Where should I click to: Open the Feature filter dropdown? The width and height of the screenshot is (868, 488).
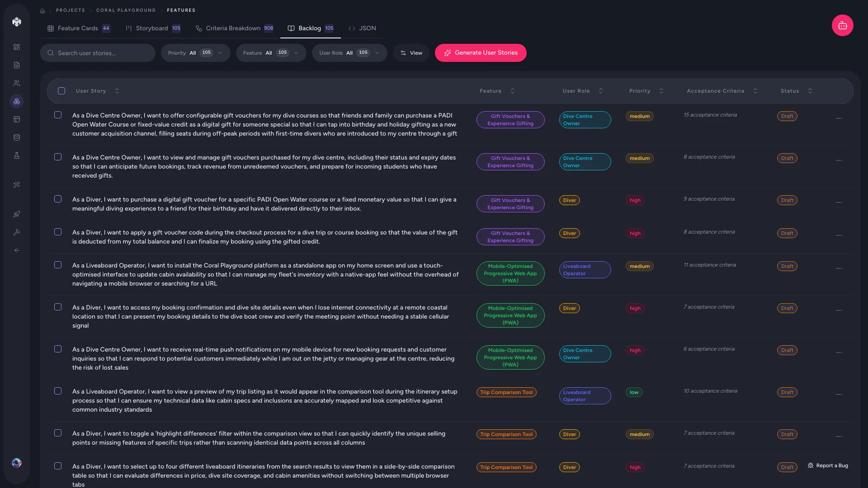[x=271, y=53]
